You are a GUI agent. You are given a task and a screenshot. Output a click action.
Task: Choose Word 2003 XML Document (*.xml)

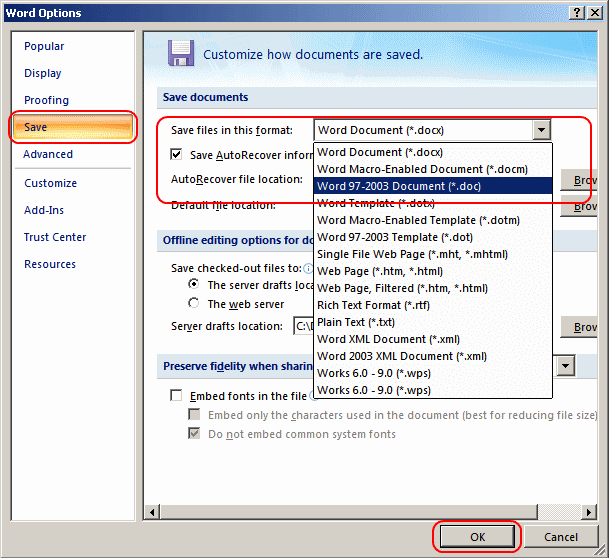pos(433,356)
